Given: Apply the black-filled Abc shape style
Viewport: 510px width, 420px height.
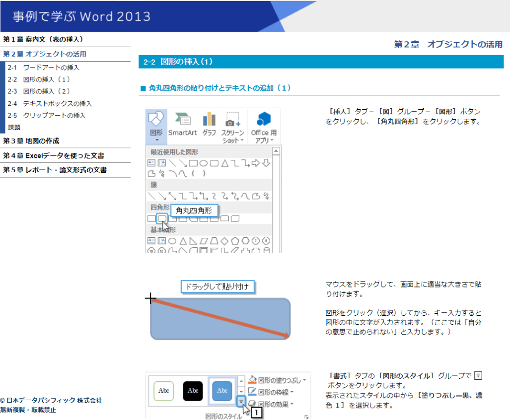Looking at the screenshot, I should coord(193,391).
